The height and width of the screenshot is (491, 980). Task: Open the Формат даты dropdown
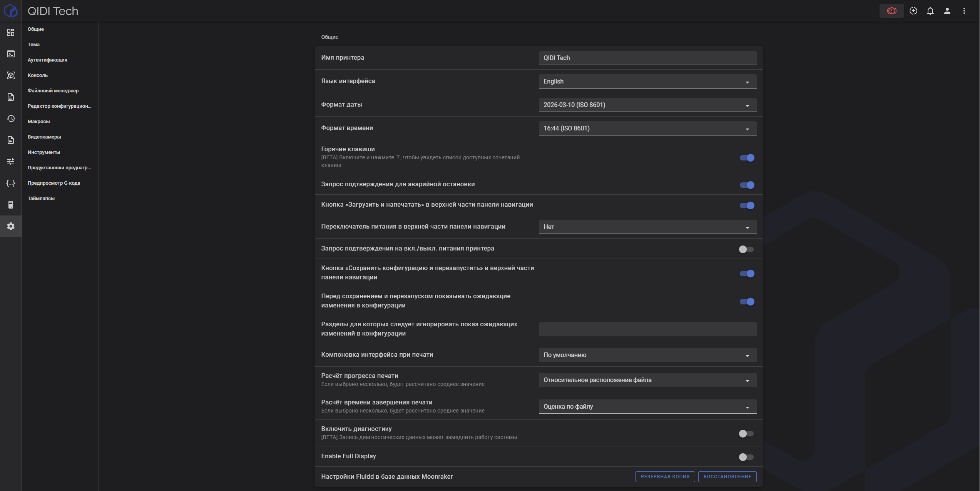coord(647,105)
